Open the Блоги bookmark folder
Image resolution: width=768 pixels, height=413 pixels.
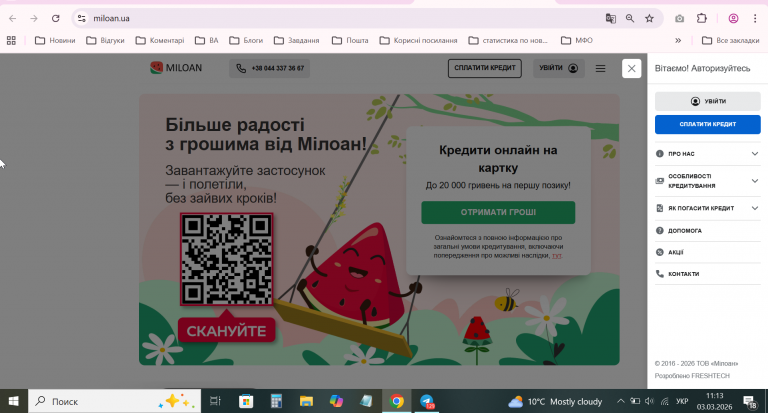(246, 41)
